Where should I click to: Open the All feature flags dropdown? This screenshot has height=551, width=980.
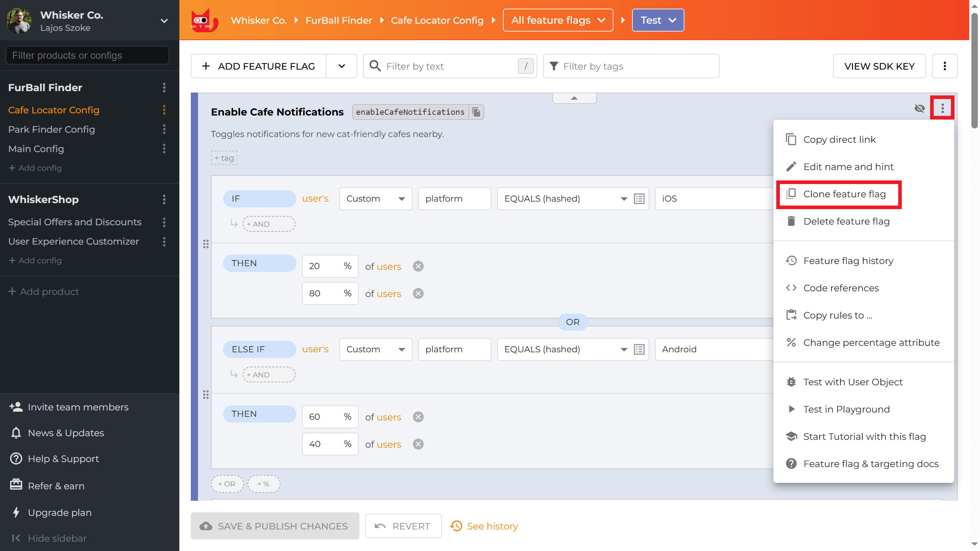coord(557,20)
